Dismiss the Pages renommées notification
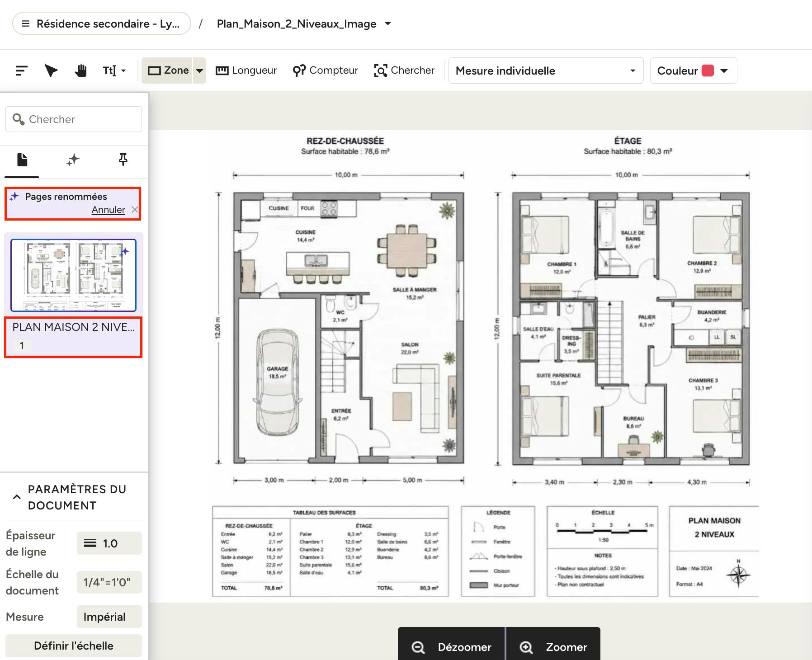Screen dimensions: 812x660 click(135, 210)
